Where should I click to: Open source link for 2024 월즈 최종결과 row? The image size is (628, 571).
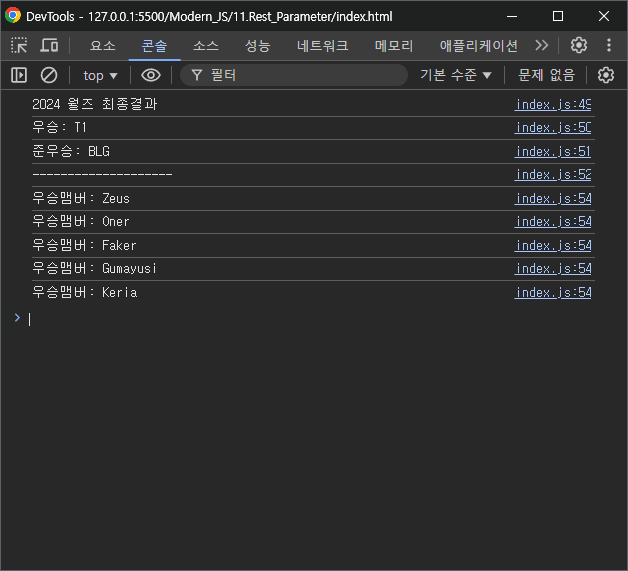pos(553,105)
